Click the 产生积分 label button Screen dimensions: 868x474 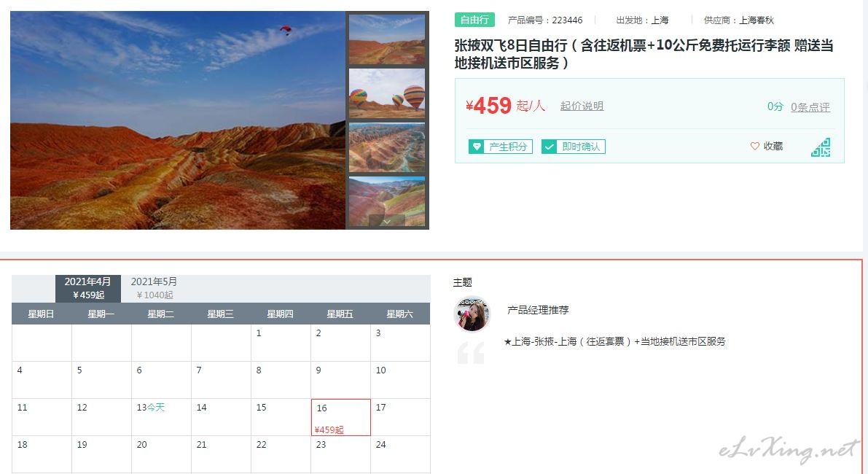coord(501,147)
